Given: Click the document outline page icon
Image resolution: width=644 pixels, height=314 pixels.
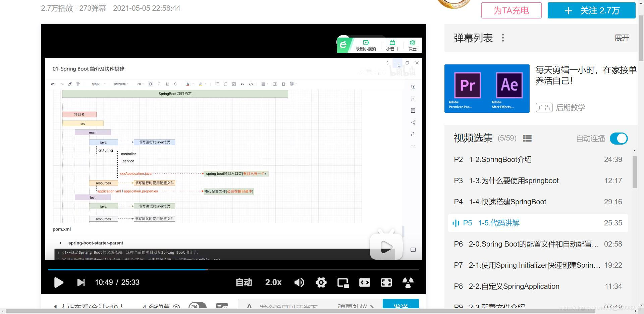Looking at the screenshot, I should click(413, 111).
